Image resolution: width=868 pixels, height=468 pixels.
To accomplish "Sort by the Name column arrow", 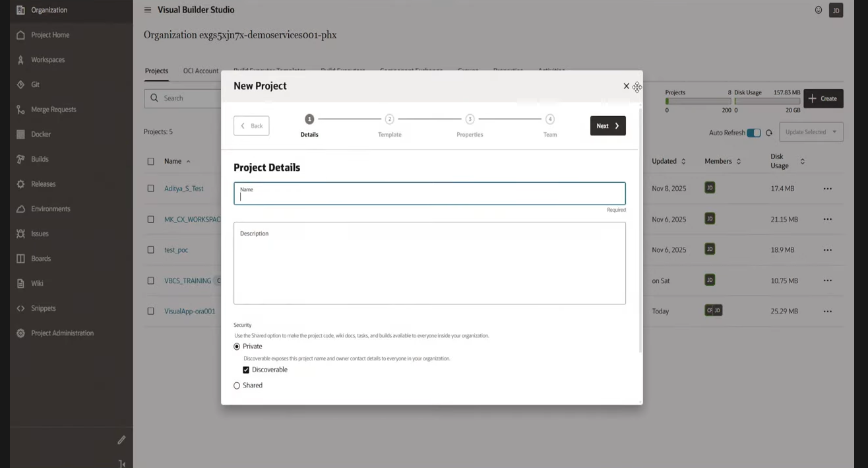I will [x=188, y=162].
